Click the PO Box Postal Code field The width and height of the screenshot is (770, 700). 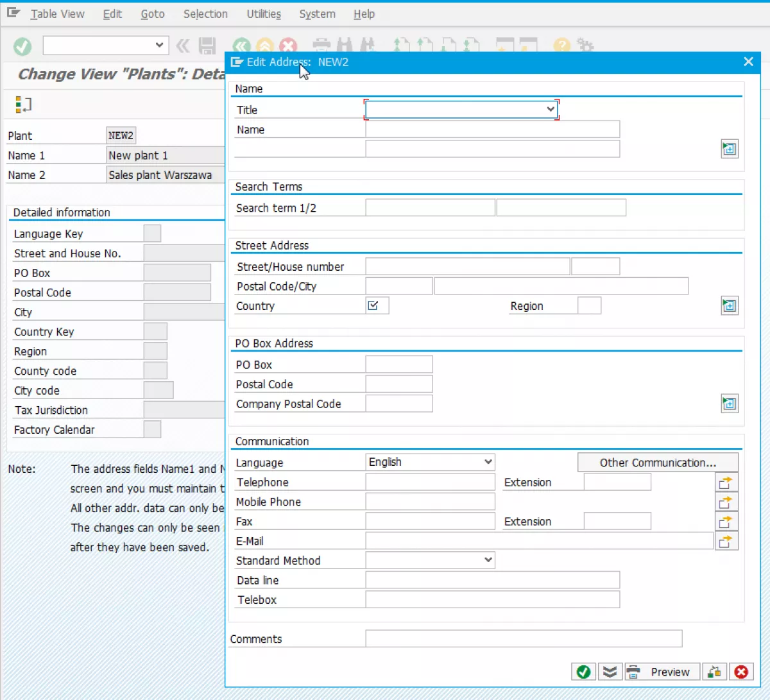(x=399, y=384)
